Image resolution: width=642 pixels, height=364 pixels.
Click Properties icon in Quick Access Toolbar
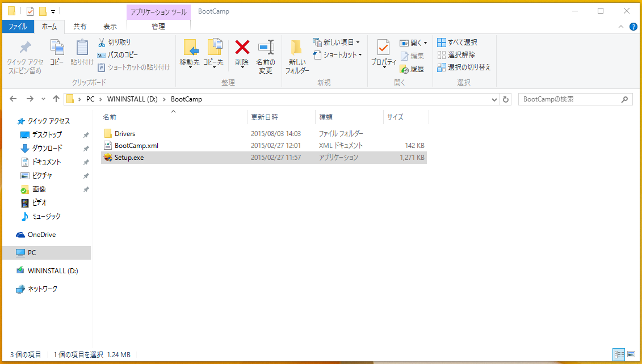click(x=30, y=11)
